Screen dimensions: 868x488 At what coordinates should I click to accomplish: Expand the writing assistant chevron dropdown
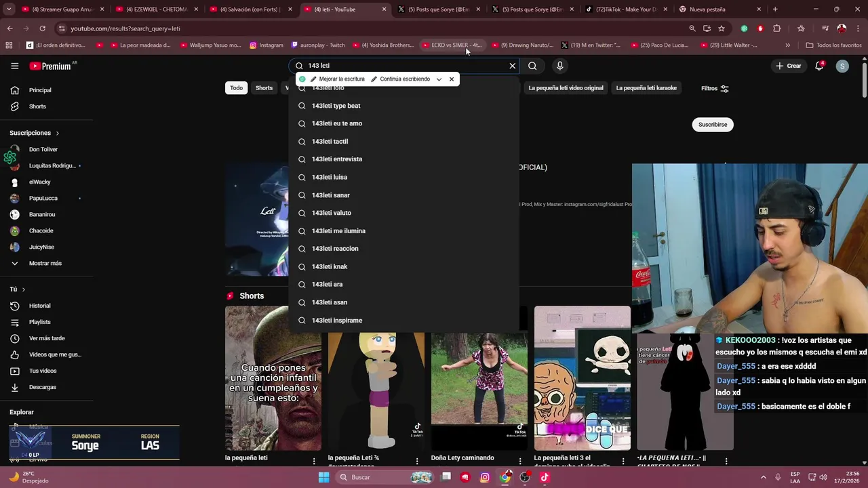tap(439, 79)
